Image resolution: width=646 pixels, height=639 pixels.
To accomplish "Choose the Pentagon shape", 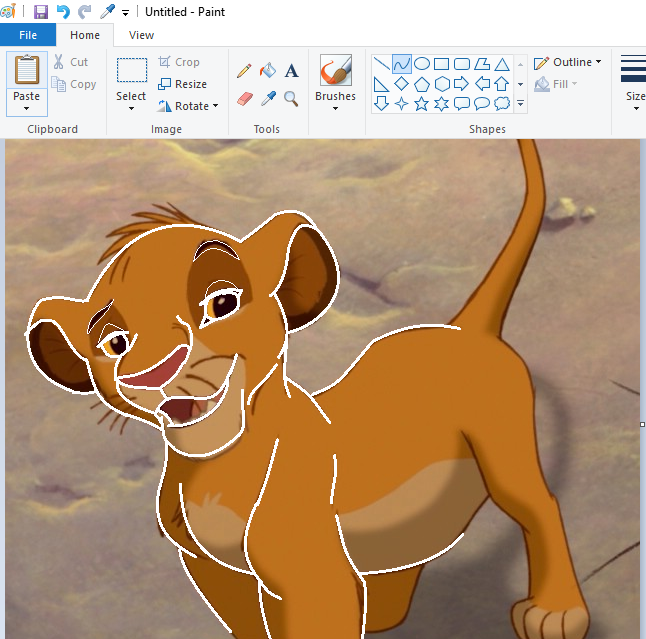I will click(x=421, y=84).
